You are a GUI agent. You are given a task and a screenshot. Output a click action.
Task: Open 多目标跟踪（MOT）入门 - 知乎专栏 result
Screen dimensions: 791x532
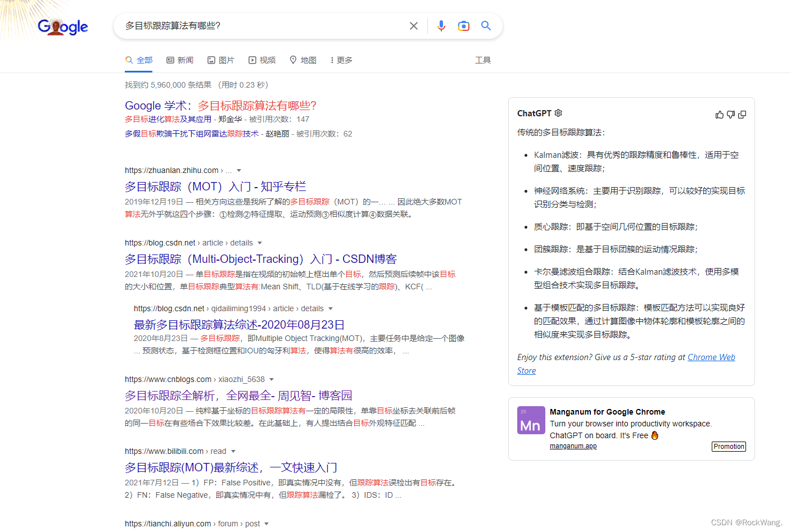(215, 187)
